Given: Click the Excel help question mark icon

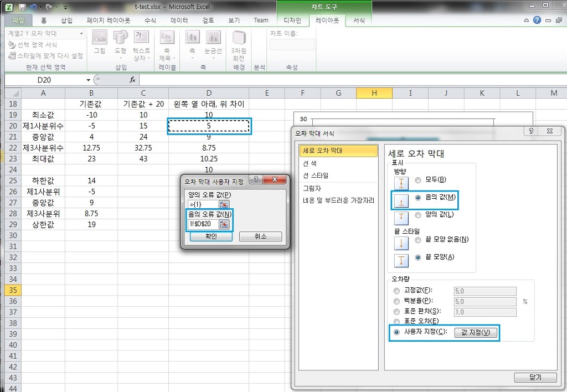Looking at the screenshot, I should 537,20.
